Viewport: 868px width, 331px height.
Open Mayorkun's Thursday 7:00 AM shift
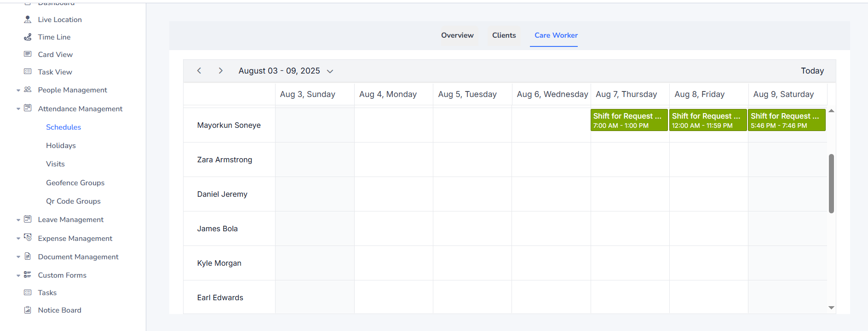628,120
